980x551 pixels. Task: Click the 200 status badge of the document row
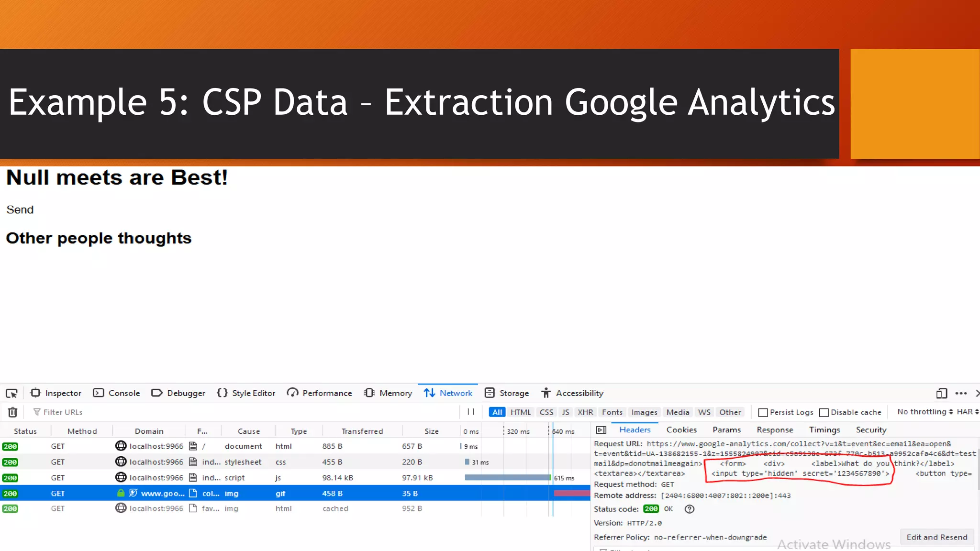(10, 446)
